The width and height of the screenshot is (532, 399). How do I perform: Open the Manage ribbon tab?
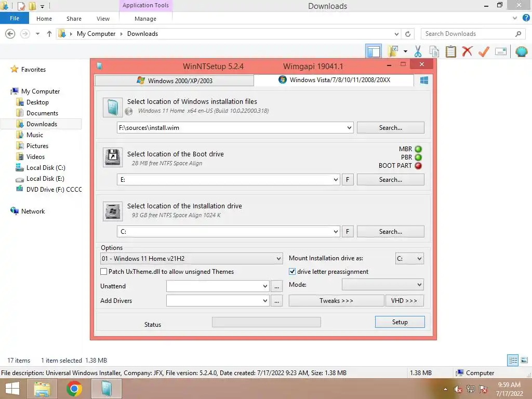point(145,19)
